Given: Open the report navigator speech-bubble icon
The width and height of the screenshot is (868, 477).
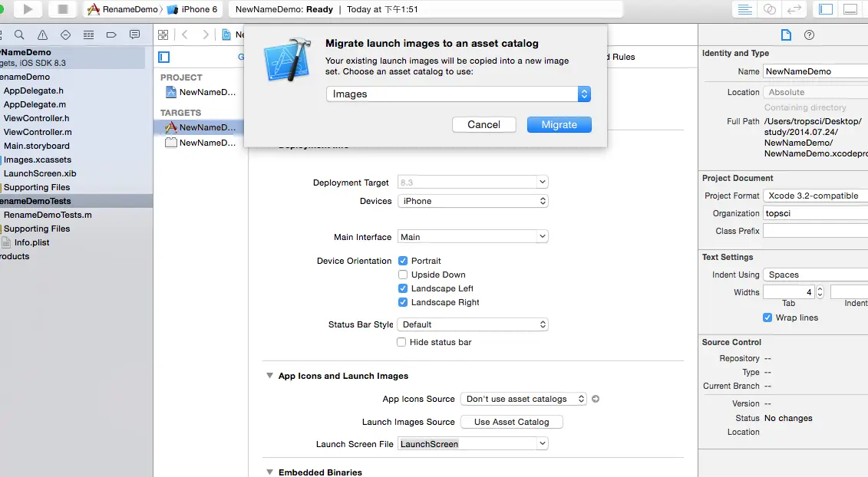Looking at the screenshot, I should [x=134, y=35].
